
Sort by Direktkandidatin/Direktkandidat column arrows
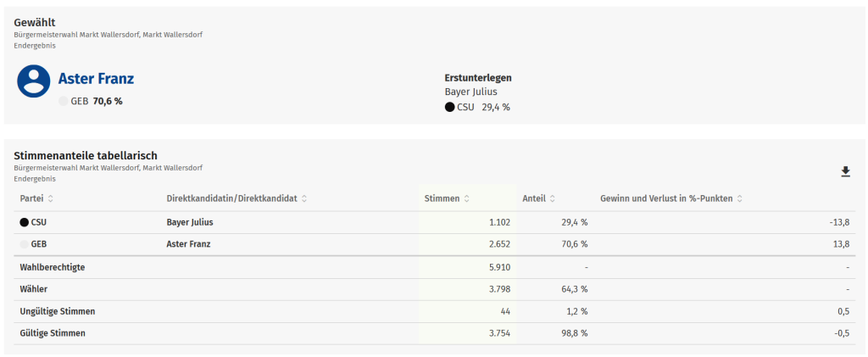pos(304,198)
